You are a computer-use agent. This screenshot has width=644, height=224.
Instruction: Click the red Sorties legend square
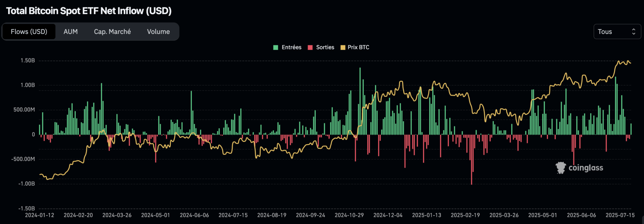pyautogui.click(x=310, y=47)
